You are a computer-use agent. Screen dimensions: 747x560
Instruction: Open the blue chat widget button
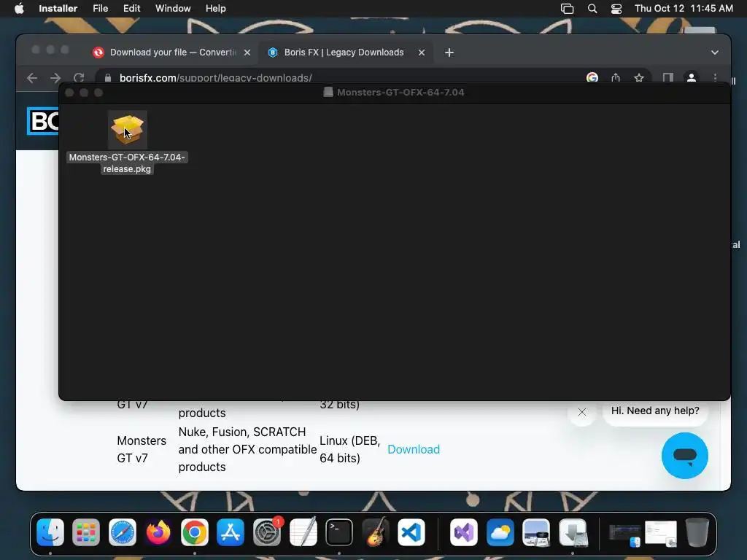click(684, 456)
